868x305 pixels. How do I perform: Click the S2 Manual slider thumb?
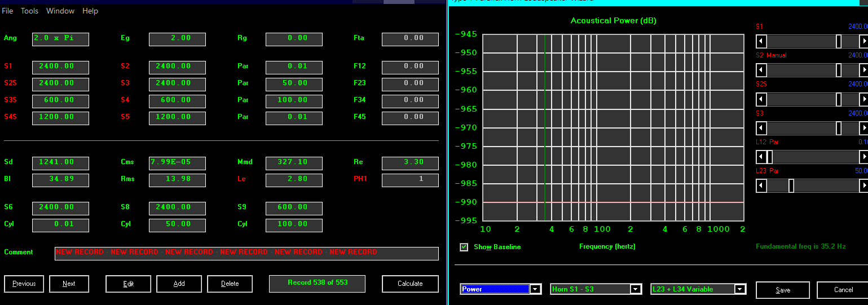tap(839, 70)
